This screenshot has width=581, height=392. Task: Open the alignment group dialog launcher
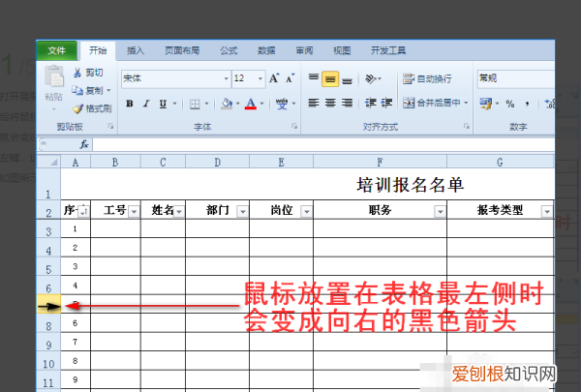coord(467,127)
